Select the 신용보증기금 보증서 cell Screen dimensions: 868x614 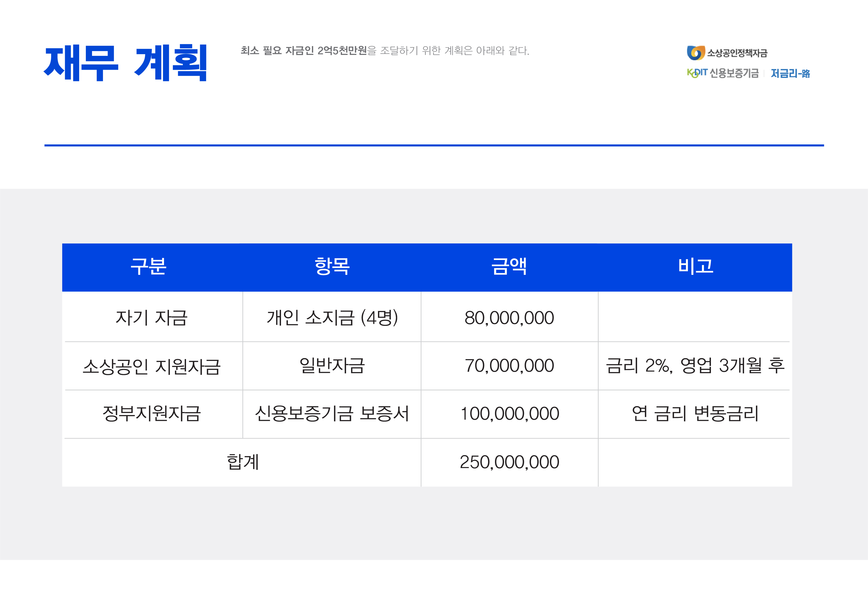coord(332,414)
